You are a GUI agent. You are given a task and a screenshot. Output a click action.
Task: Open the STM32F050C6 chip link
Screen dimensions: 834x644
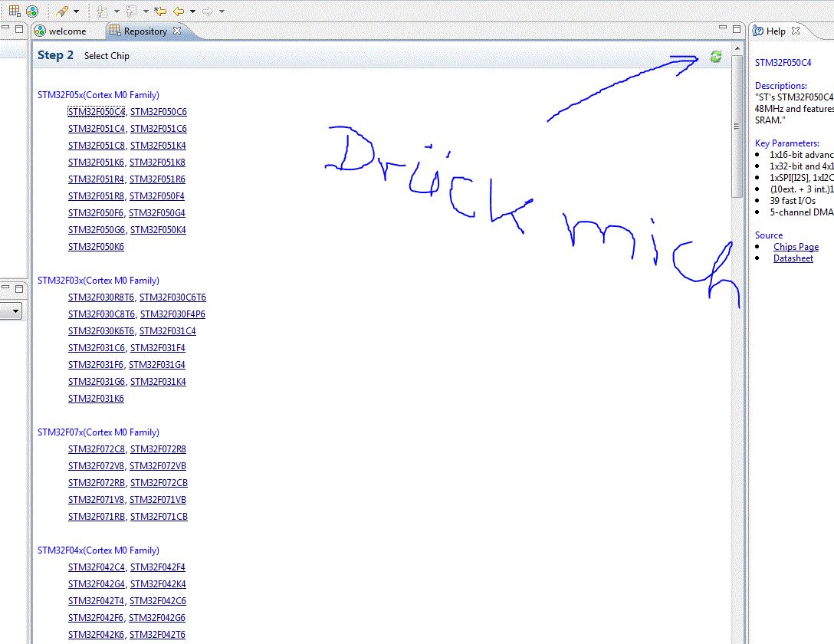tap(159, 112)
